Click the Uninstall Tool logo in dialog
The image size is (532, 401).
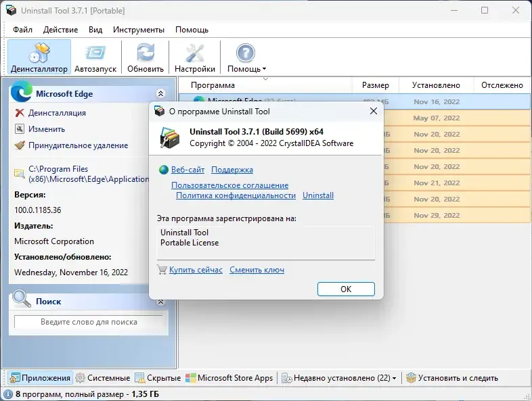[x=170, y=137]
